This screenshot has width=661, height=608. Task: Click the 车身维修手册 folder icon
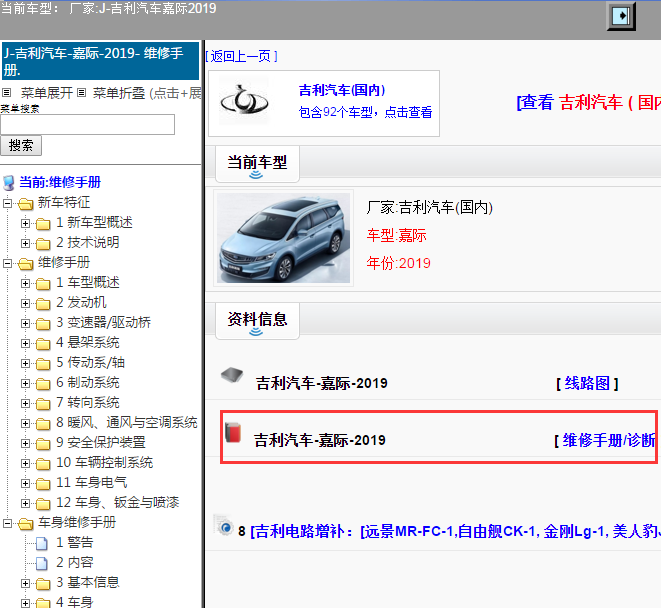click(x=26, y=523)
